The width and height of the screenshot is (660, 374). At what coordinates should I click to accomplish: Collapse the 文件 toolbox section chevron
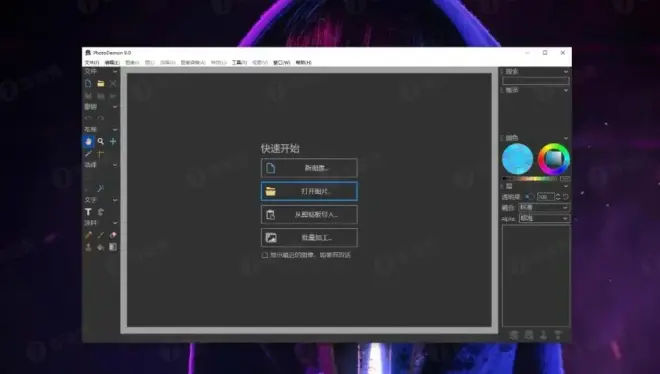pyautogui.click(x=114, y=72)
